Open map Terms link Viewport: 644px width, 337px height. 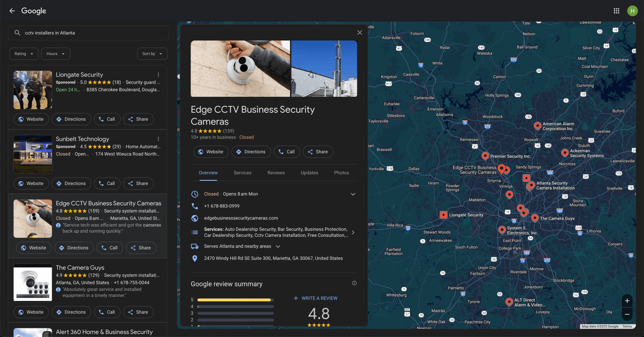pyautogui.click(x=627, y=327)
